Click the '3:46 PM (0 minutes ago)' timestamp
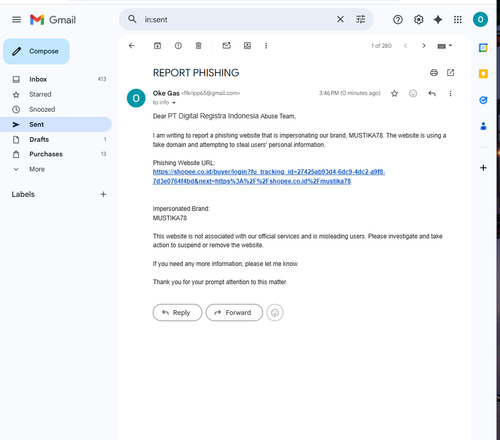Viewport: 500px width, 440px height. click(350, 93)
